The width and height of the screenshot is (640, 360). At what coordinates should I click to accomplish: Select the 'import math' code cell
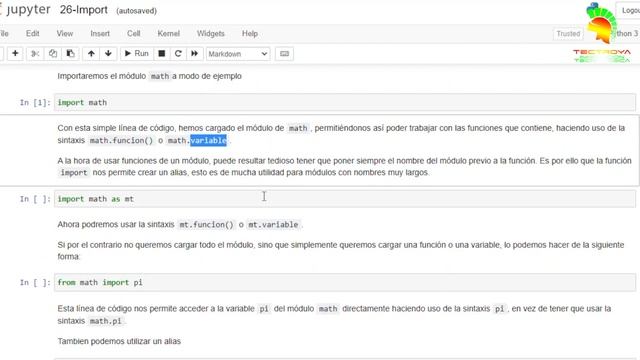[x=345, y=102]
